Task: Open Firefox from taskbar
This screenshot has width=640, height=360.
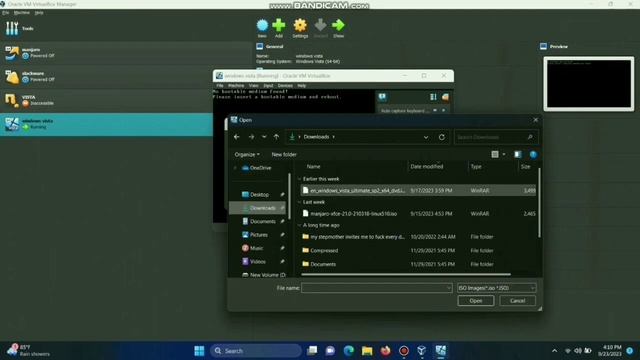Action: (x=385, y=351)
